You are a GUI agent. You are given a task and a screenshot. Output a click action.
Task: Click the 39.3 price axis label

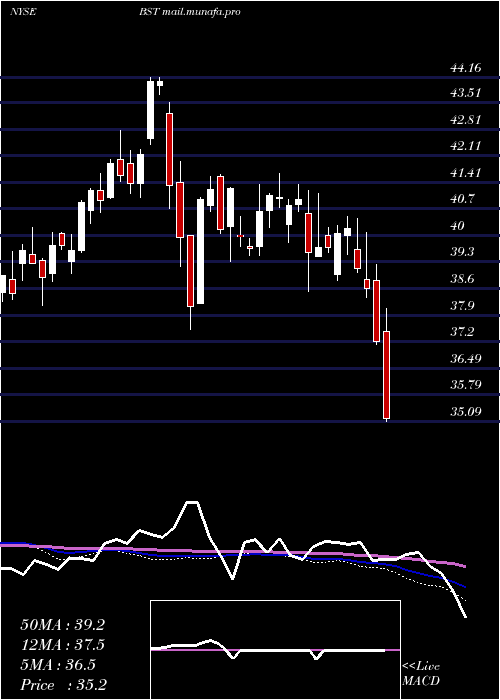pyautogui.click(x=463, y=252)
